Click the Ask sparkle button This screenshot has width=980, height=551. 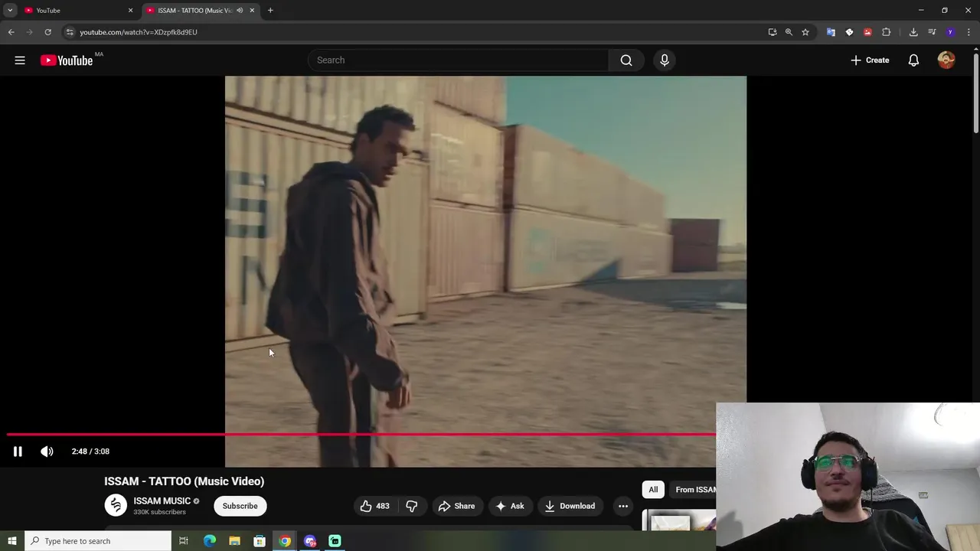510,506
